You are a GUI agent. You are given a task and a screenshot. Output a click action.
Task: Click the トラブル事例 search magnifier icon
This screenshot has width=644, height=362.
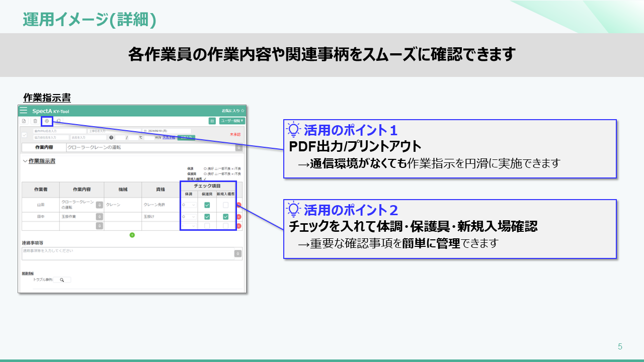click(62, 280)
